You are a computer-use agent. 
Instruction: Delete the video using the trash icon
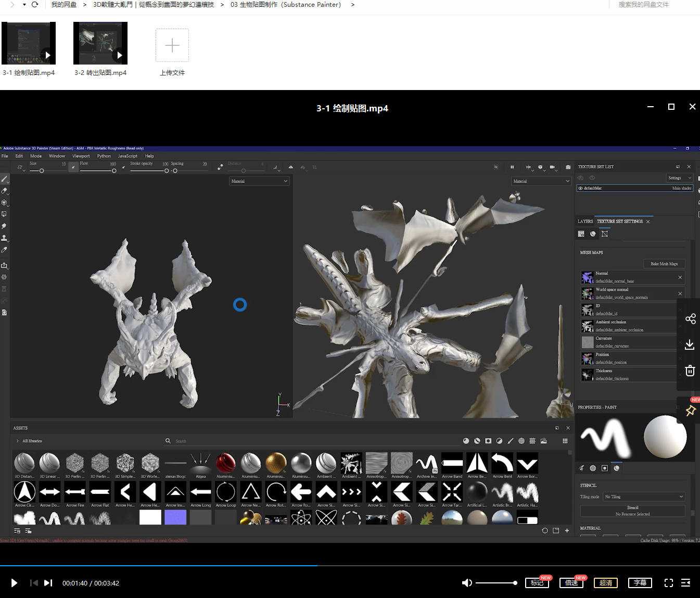pyautogui.click(x=690, y=371)
